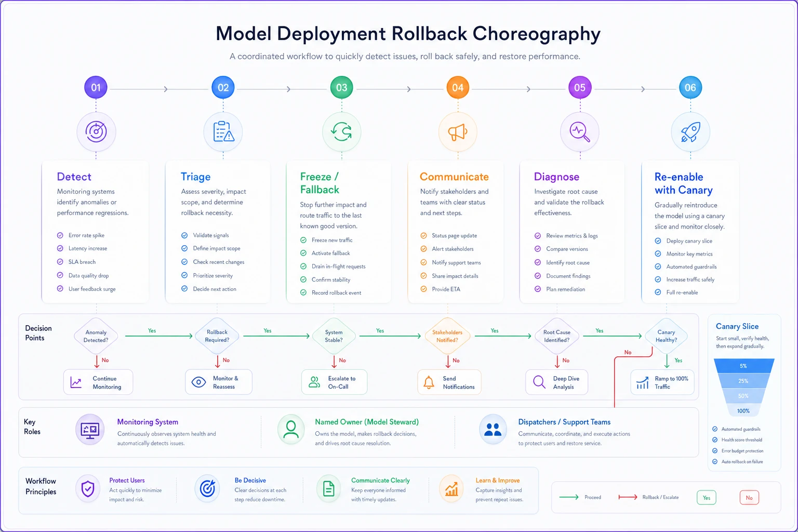Select the 5% segment of the canary funnel
Screen dimensions: 798x532
[743, 366]
